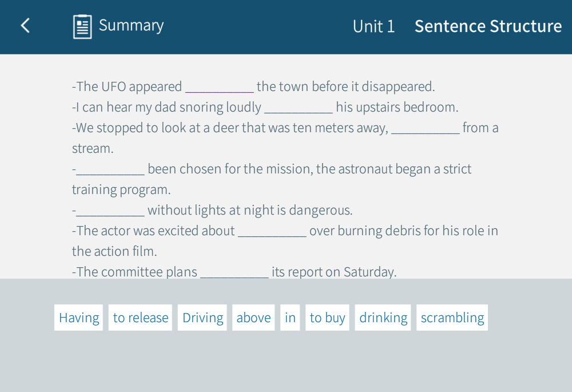Select the blank before 'from a stream'
The width and height of the screenshot is (572, 392).
(x=425, y=128)
